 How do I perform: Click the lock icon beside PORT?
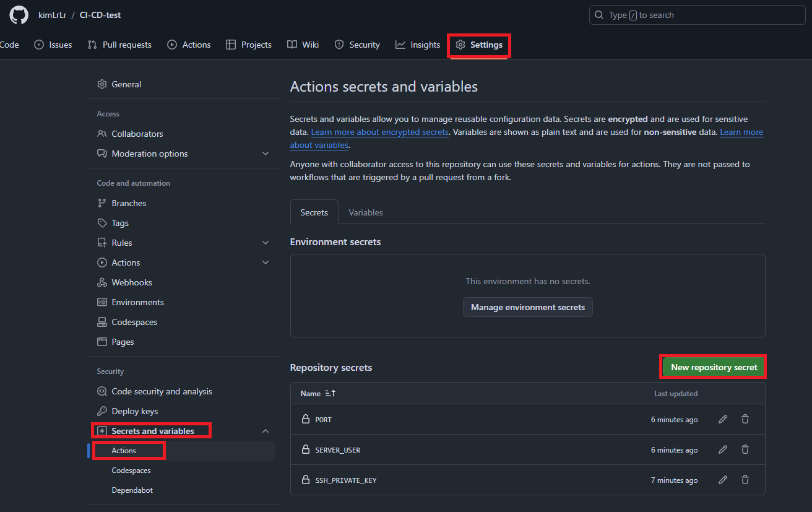[x=305, y=419]
